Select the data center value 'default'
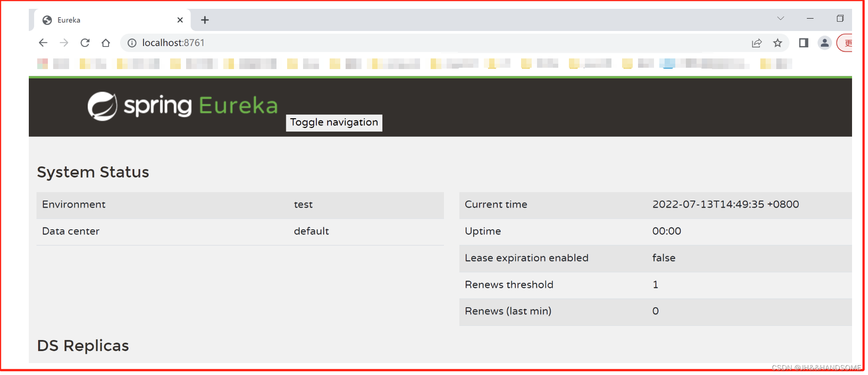Viewport: 868px width, 375px height. tap(311, 231)
